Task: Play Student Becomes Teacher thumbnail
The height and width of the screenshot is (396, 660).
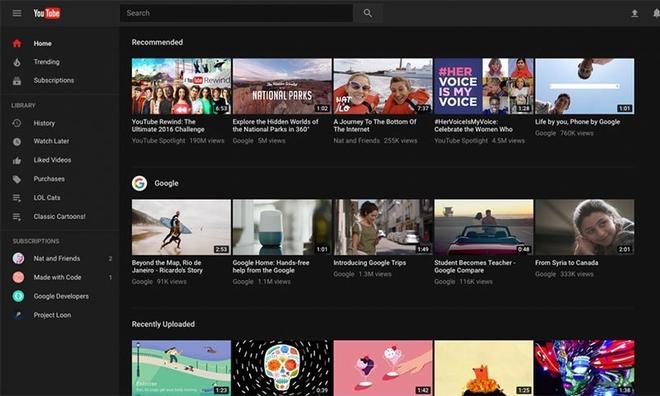Action: [484, 227]
